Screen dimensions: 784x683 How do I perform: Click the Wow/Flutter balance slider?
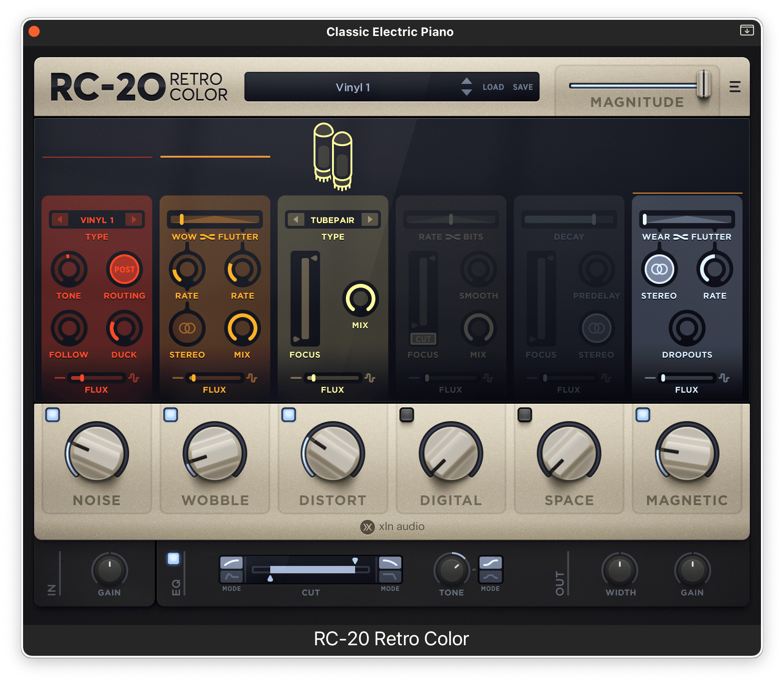point(215,219)
